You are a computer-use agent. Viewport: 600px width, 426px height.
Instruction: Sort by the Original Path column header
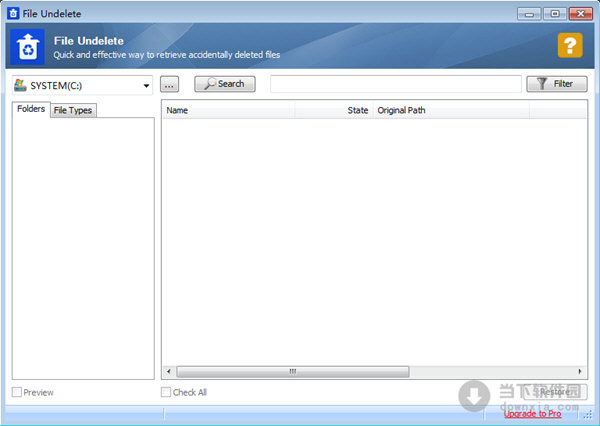(451, 110)
